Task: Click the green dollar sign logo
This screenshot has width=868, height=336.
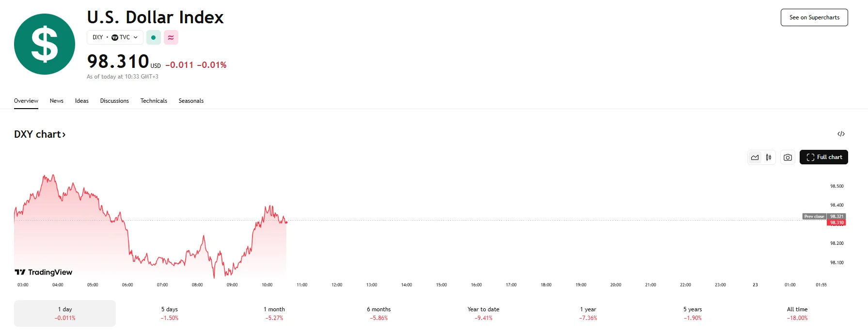Action: (45, 44)
